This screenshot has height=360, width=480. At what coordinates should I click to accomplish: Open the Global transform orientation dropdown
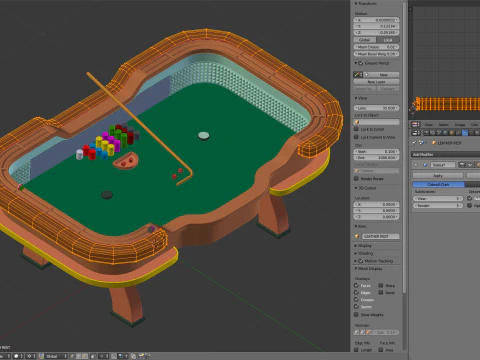click(x=56, y=356)
